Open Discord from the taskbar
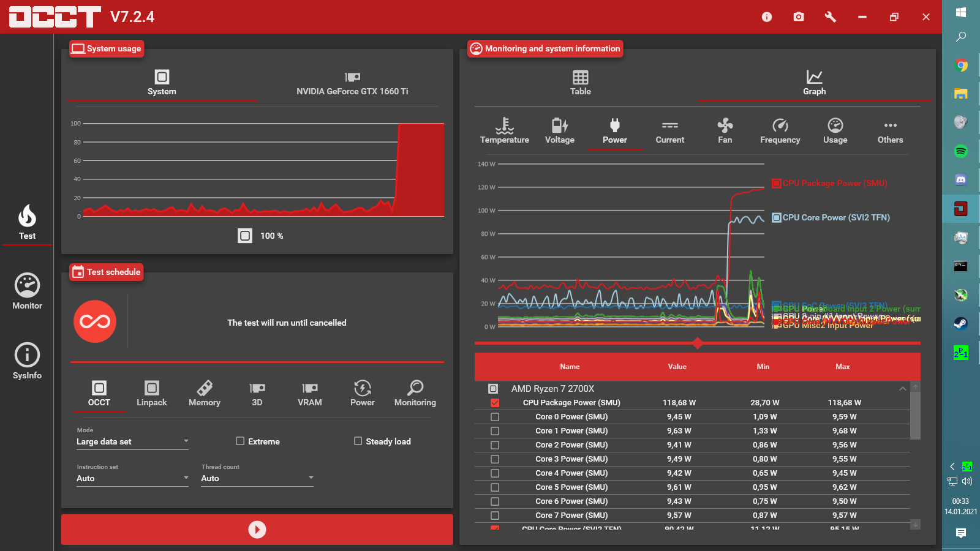Image resolution: width=980 pixels, height=551 pixels. [x=961, y=180]
